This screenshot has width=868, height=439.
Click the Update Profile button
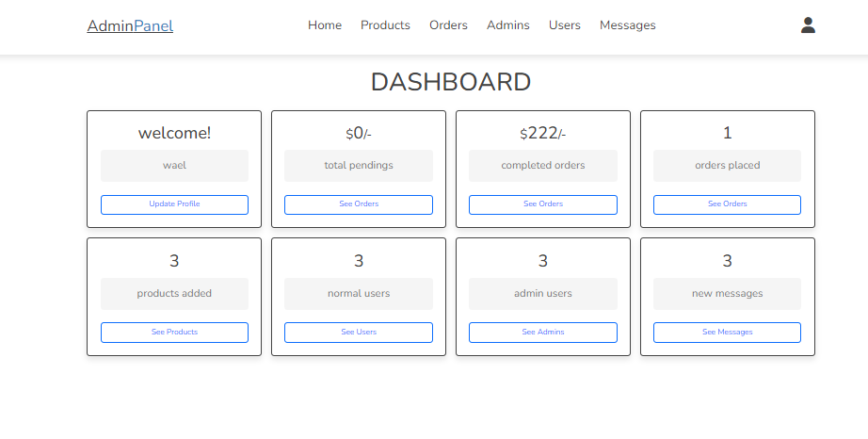click(174, 204)
